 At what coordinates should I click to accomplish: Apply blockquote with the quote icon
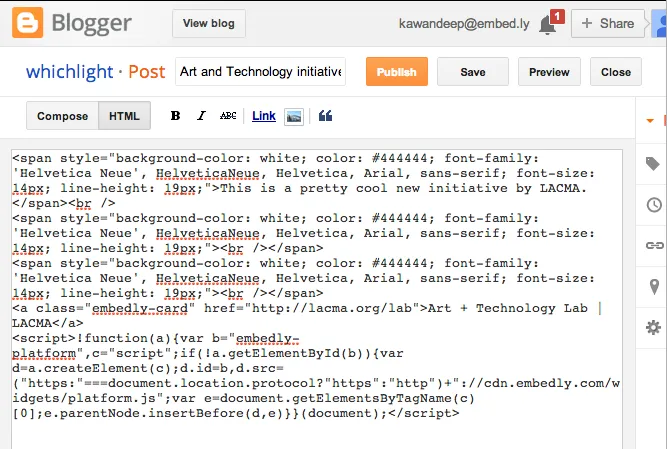325,116
